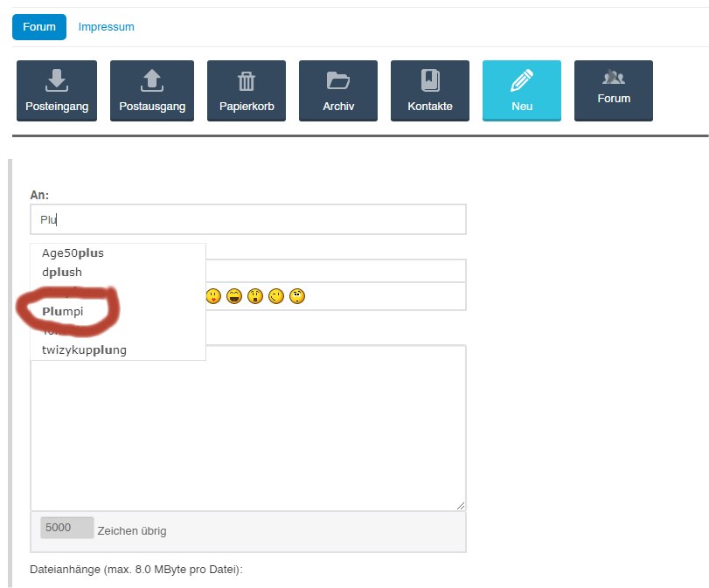Screen dimensions: 709x588
Task: Select Plumpi from autocomplete suggestions
Action: (68, 311)
